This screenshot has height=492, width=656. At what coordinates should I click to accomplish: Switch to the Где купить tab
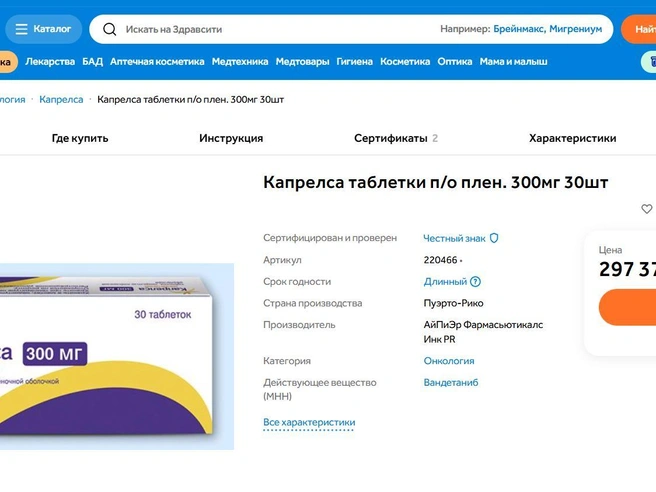[x=80, y=138]
